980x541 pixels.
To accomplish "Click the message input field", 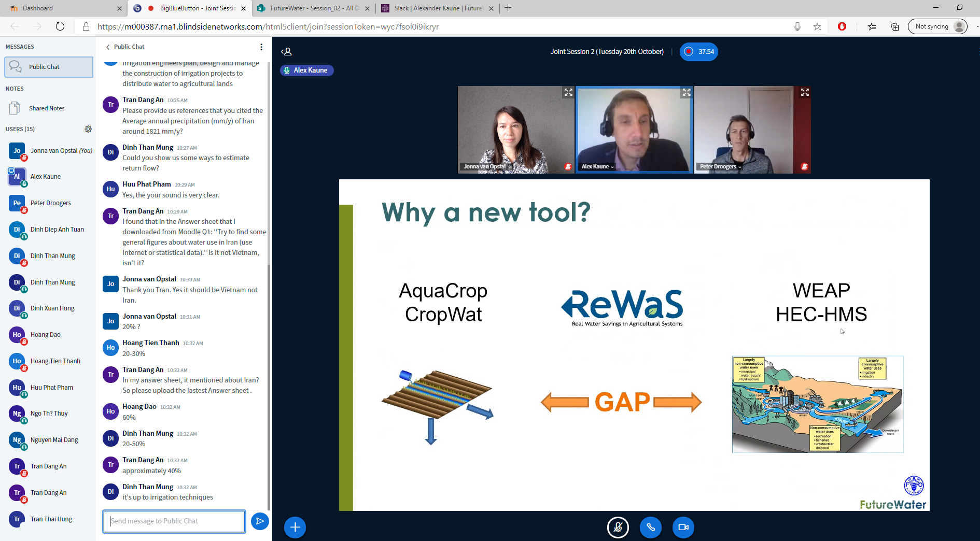I will point(174,521).
